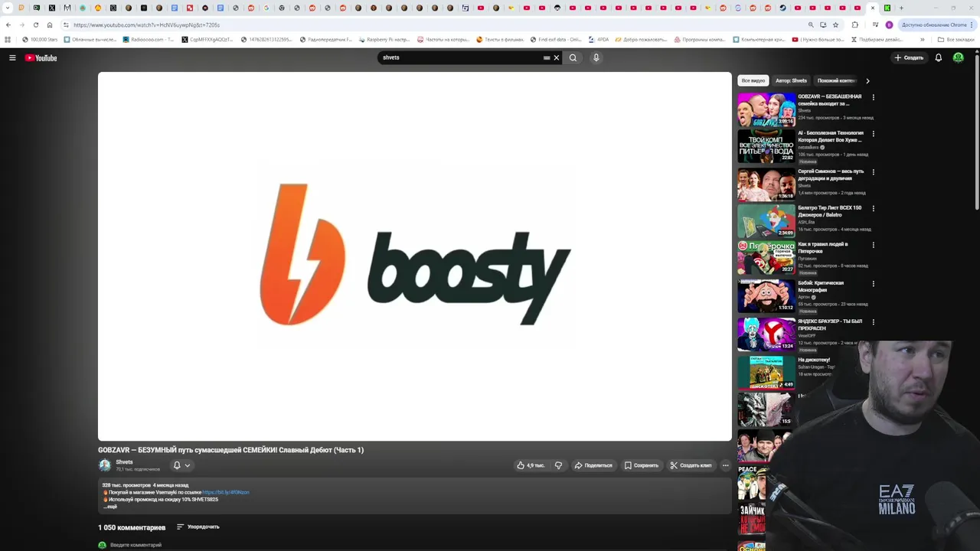The height and width of the screenshot is (551, 980).
Task: Open the Radiooooo.com bookmark
Action: [148, 39]
